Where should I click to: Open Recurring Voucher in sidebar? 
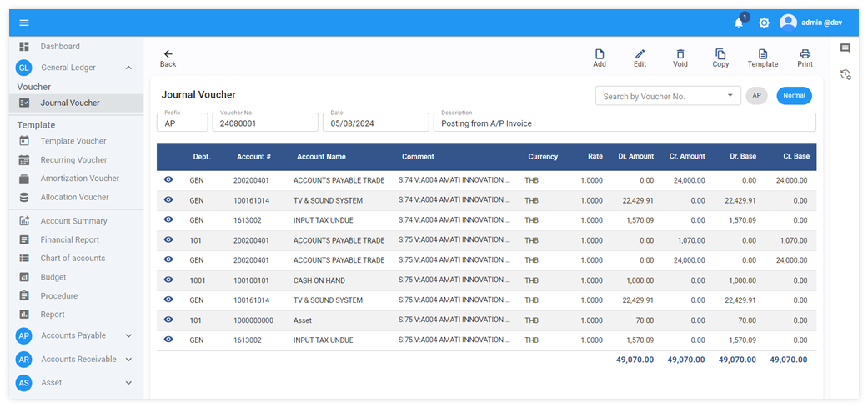point(73,160)
